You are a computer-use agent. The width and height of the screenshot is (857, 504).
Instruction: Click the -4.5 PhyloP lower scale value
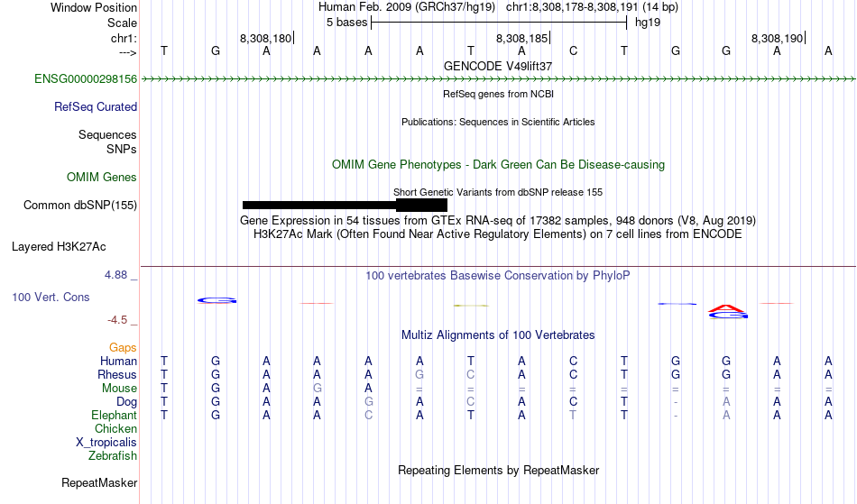click(117, 320)
